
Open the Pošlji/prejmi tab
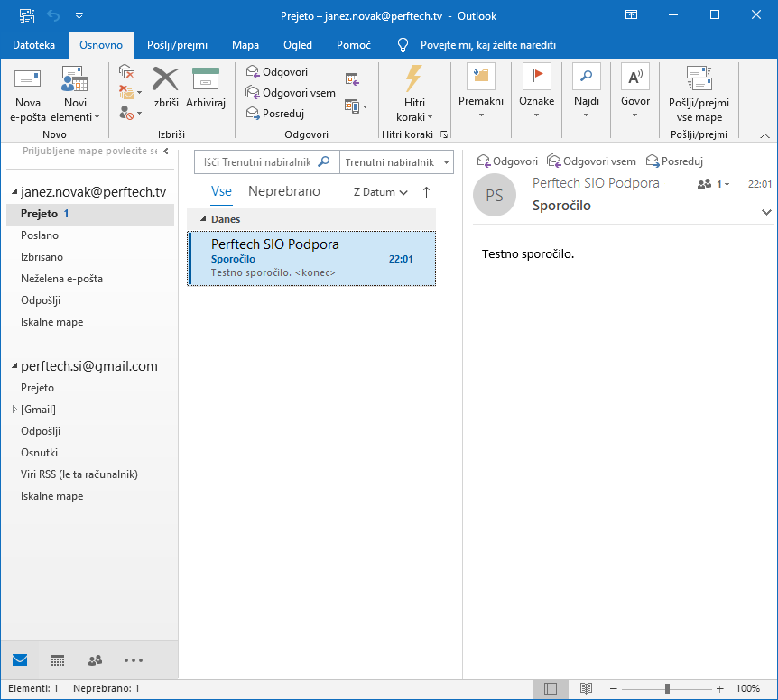pos(177,45)
